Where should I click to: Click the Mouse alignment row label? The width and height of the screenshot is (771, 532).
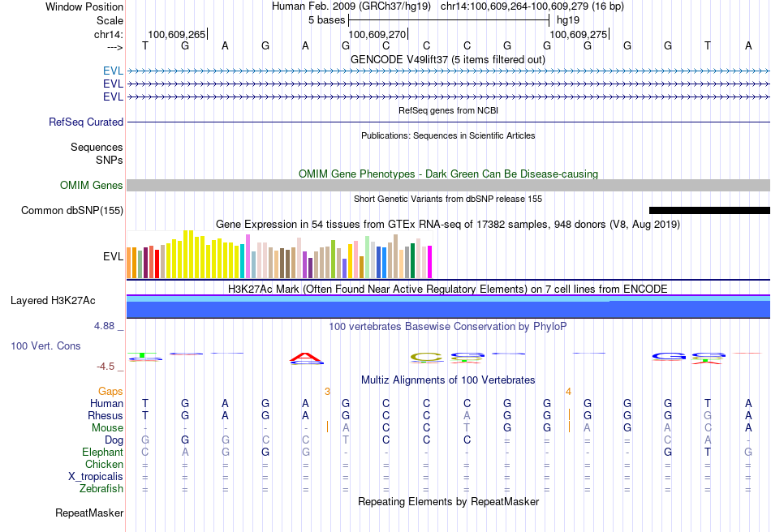(x=107, y=428)
